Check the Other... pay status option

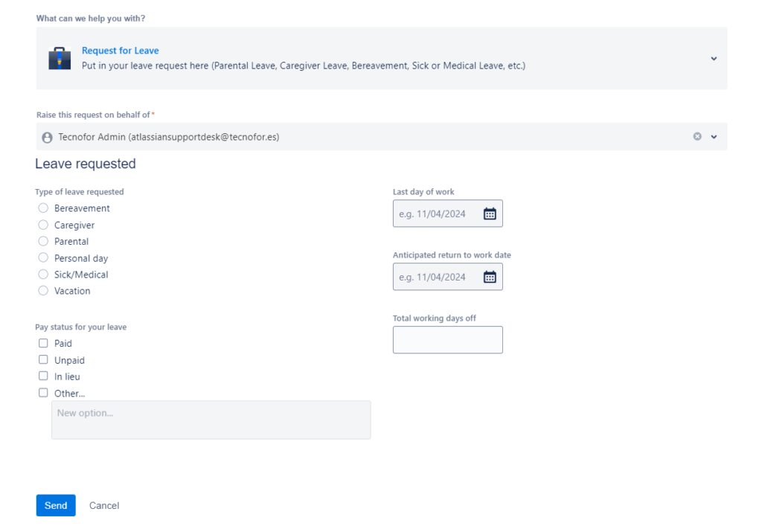coord(43,393)
